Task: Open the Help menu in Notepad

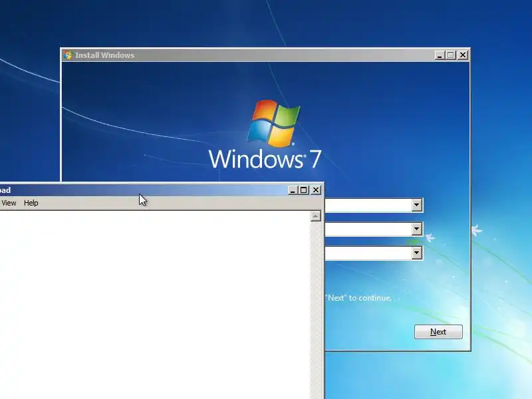Action: click(31, 203)
